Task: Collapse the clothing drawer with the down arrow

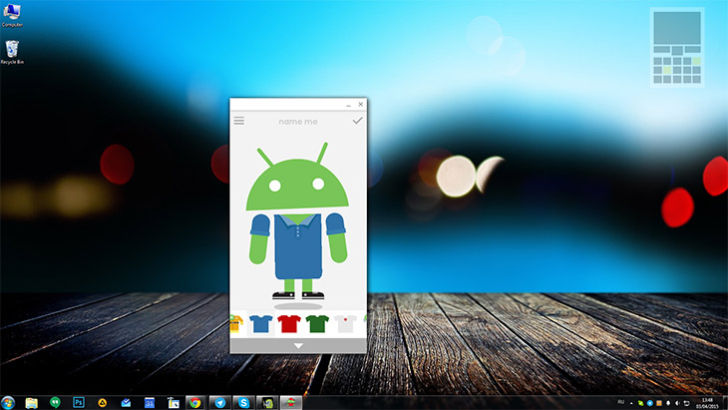Action: [x=298, y=345]
